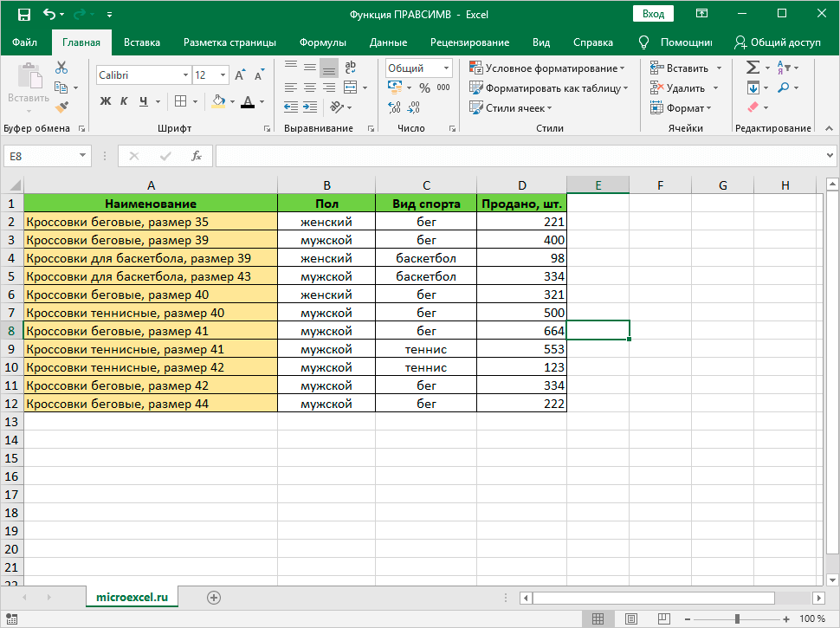Viewport: 840px width, 628px height.
Task: Open the Формулы ribbon tab
Action: click(x=322, y=42)
